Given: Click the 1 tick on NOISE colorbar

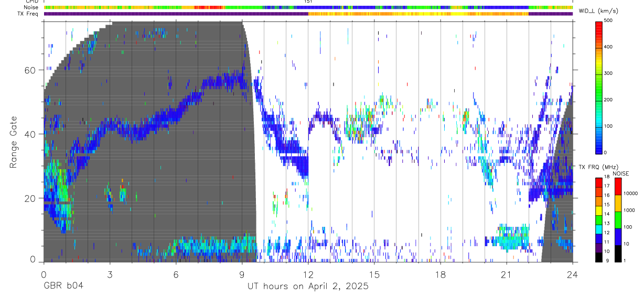Looking at the screenshot, I should point(626,261).
